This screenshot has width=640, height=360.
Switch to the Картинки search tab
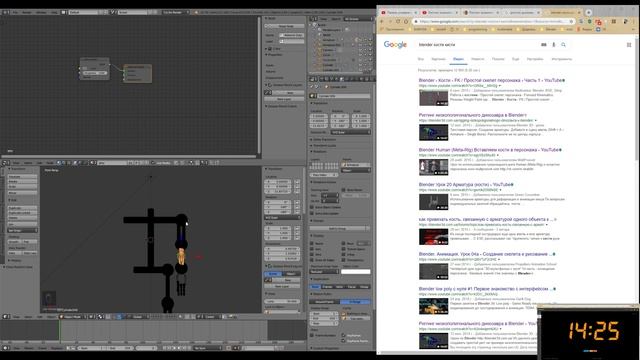click(x=438, y=59)
